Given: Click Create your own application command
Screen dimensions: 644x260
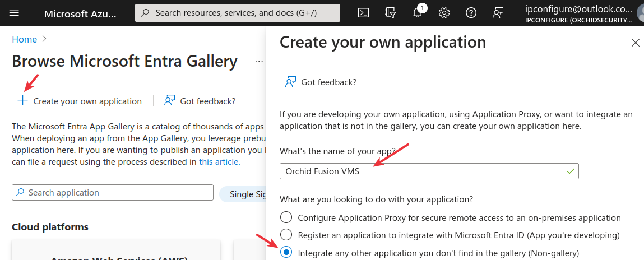Looking at the screenshot, I should click(x=80, y=101).
